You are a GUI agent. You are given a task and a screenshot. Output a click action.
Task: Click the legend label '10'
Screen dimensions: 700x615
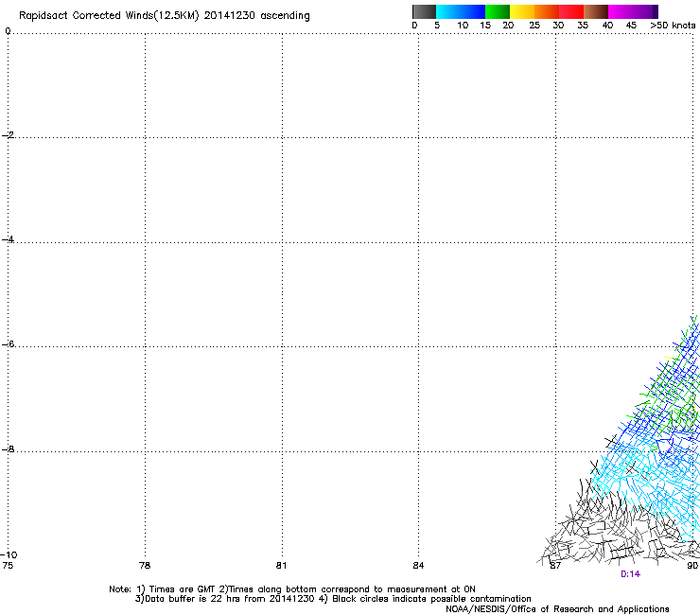pyautogui.click(x=463, y=26)
